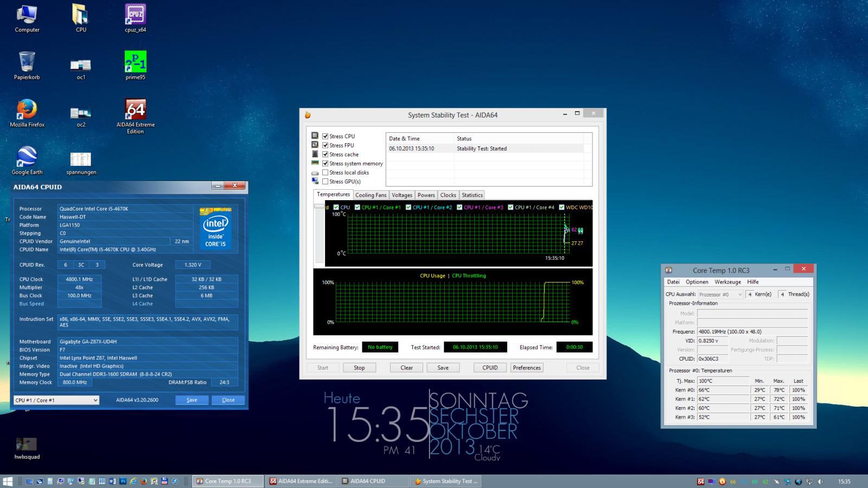Screen dimensions: 868x488
Task: Click the Windows Start button
Action: pos(8,481)
